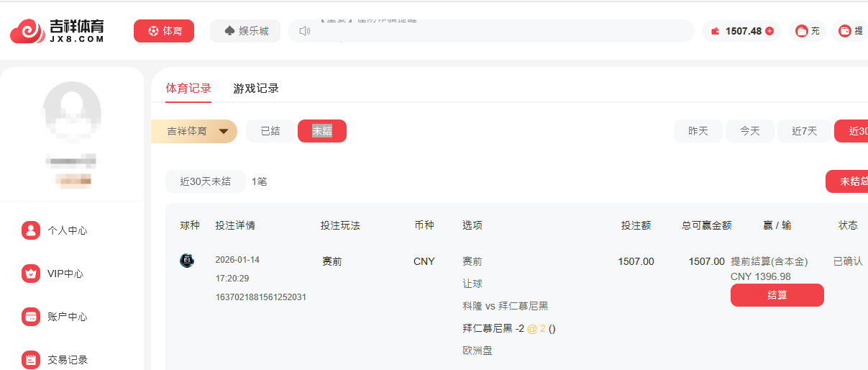This screenshot has width=868, height=370.
Task: Click the red 结算 cash-out button
Action: [x=777, y=295]
